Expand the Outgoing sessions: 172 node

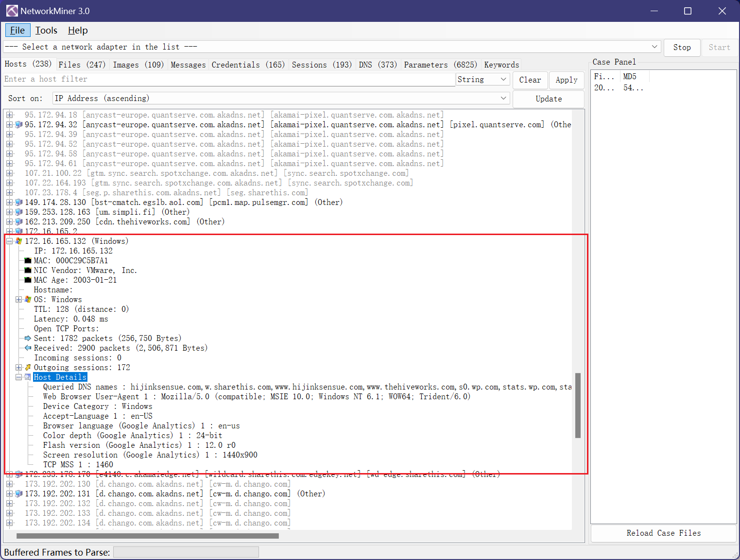tap(18, 367)
